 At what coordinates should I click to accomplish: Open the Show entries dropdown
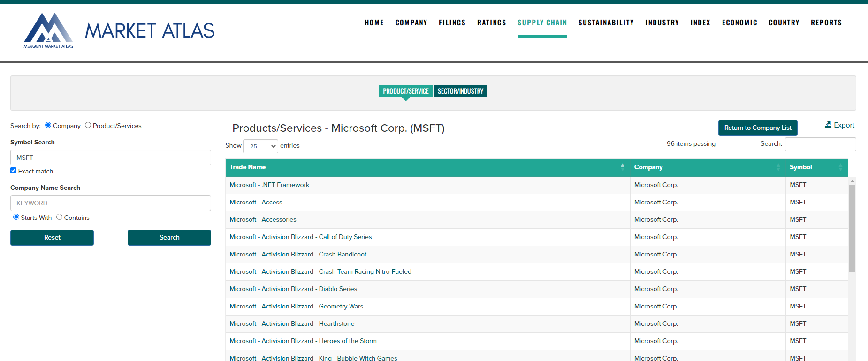pyautogui.click(x=260, y=146)
